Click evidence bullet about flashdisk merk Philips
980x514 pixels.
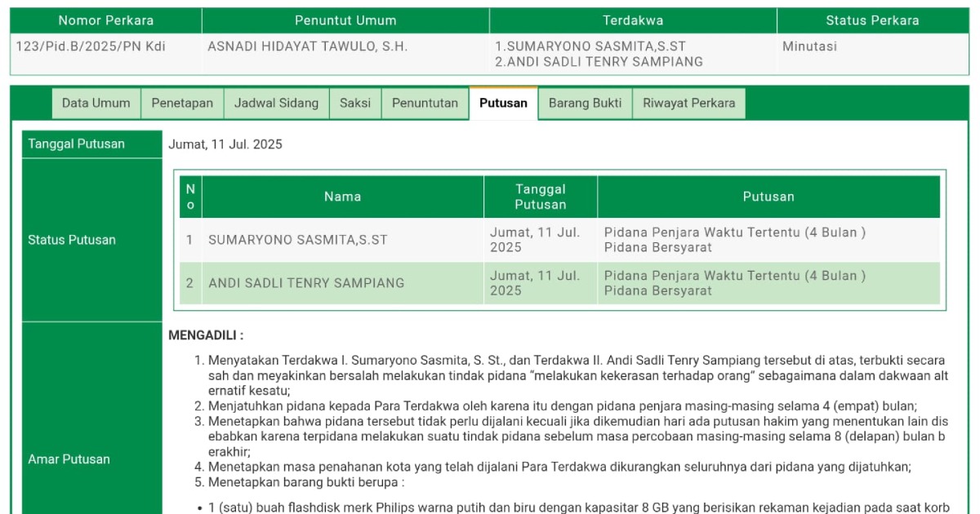[578, 507]
